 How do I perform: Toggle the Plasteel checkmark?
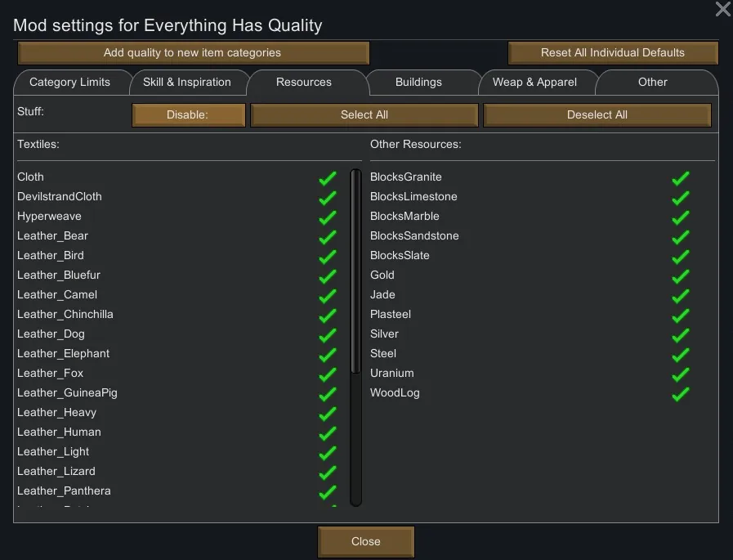(x=681, y=315)
